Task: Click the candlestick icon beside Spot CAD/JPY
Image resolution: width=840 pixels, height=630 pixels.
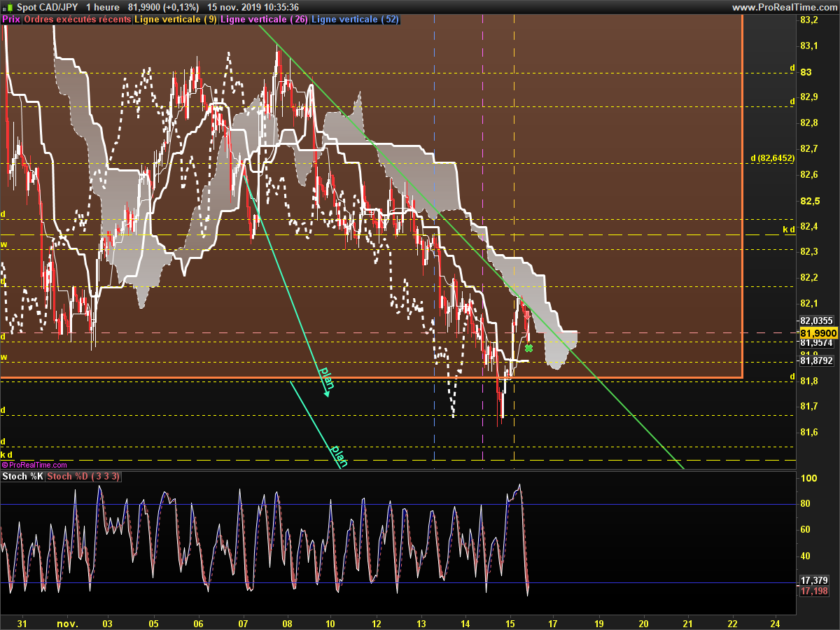Action: pyautogui.click(x=8, y=7)
